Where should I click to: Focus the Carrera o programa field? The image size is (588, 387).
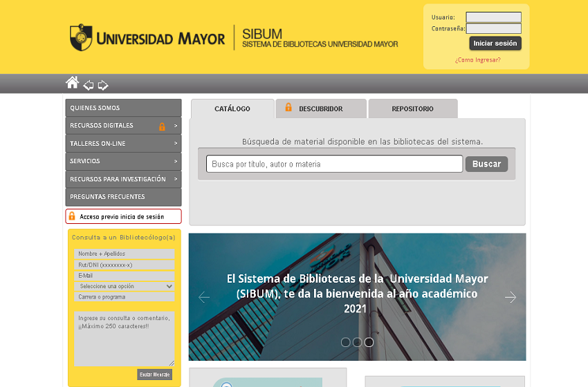[125, 296]
